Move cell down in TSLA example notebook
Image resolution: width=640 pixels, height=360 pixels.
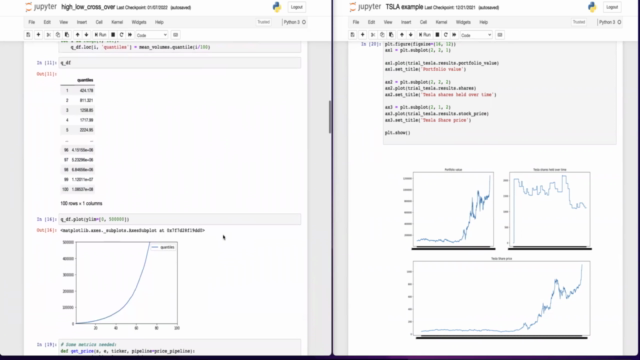pyautogui.click(x=411, y=35)
